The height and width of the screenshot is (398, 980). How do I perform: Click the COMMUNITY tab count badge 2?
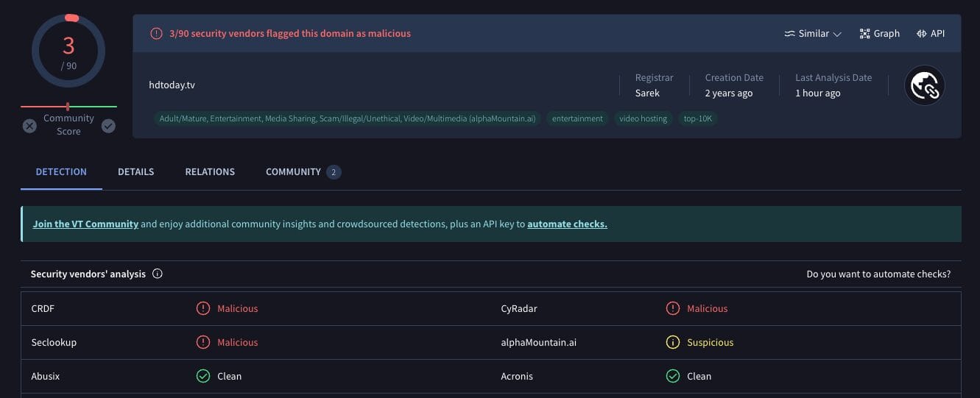click(334, 172)
